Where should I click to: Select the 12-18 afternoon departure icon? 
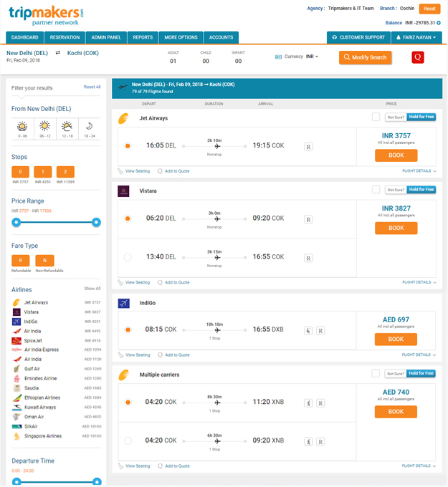pos(67,126)
